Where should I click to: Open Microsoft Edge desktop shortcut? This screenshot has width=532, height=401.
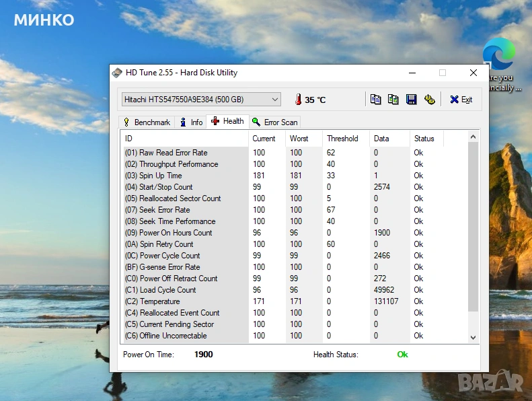coord(498,54)
